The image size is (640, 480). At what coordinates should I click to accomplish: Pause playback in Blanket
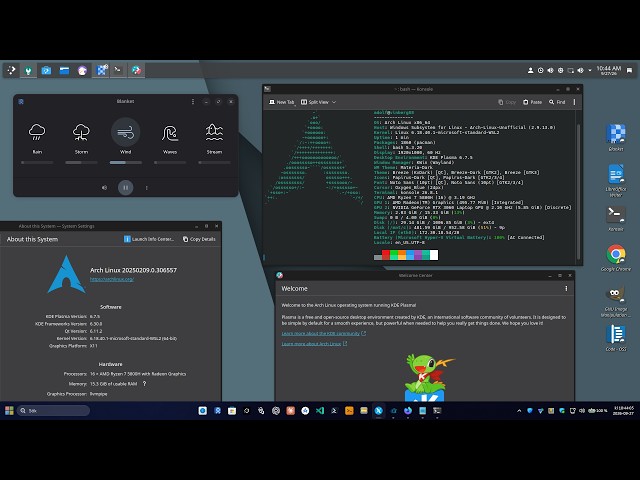click(126, 188)
